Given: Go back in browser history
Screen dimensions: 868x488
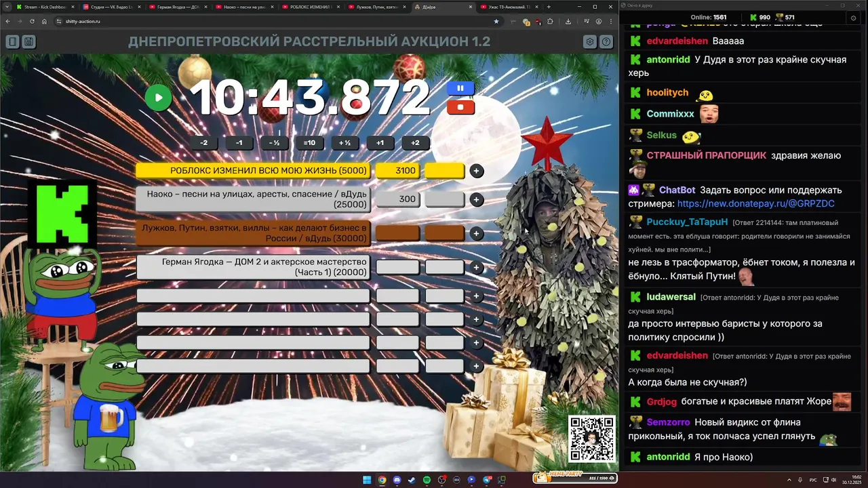Looking at the screenshot, I should click(7, 21).
